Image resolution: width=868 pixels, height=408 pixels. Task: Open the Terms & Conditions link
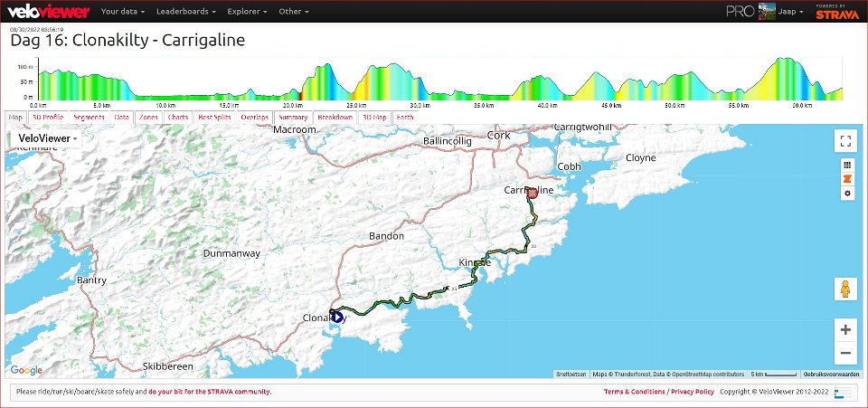[633, 392]
